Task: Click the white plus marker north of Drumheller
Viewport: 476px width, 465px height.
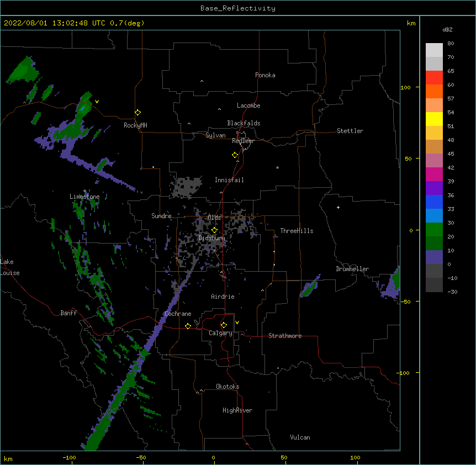Action: (338, 207)
